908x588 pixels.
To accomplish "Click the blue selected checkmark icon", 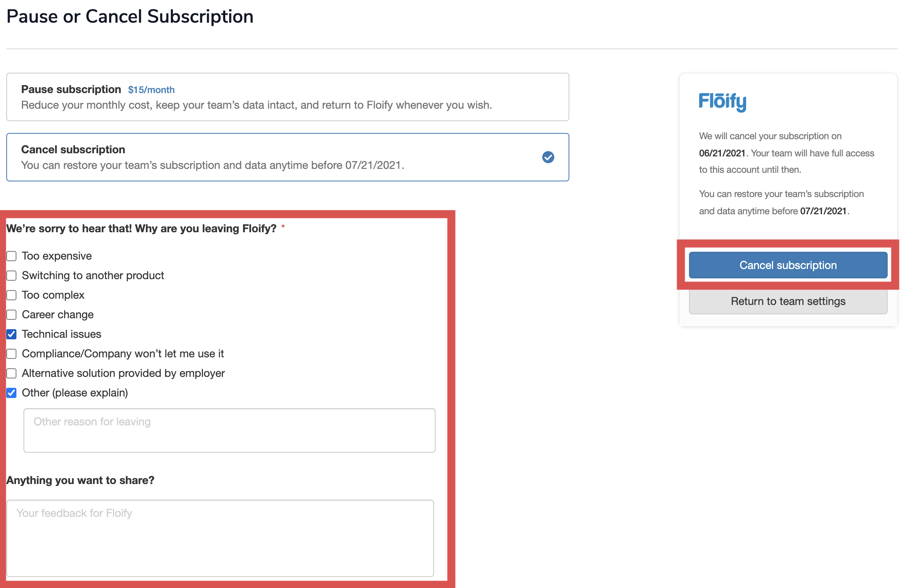I will (548, 157).
